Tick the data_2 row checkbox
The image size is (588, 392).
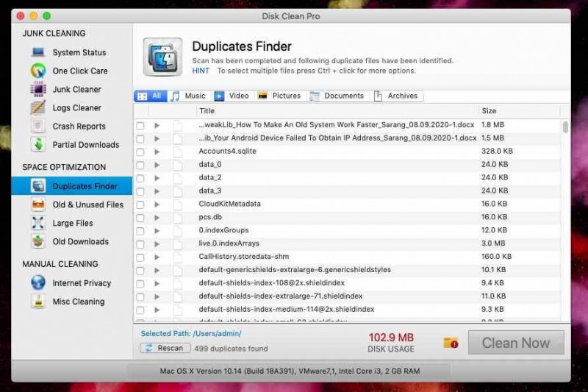pos(140,178)
